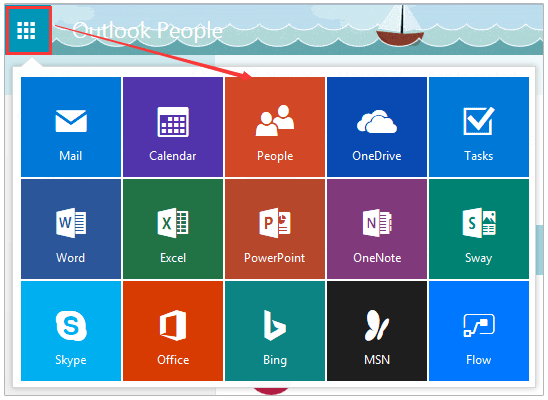Open the Calendar app tile

click(x=173, y=127)
